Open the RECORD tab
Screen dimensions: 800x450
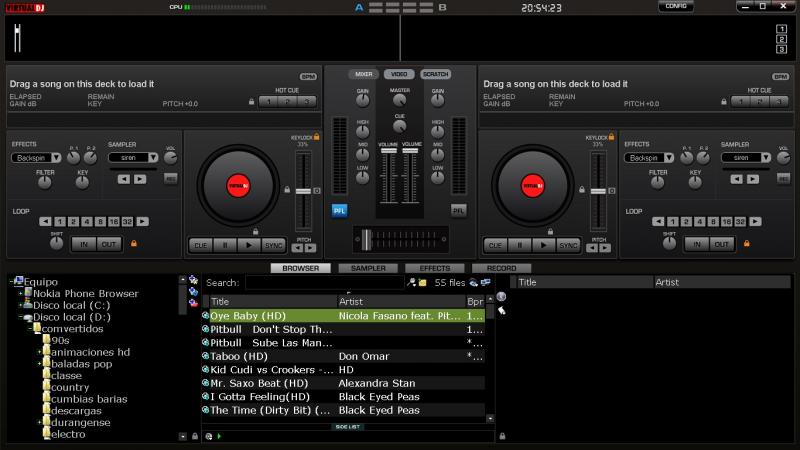pos(502,268)
